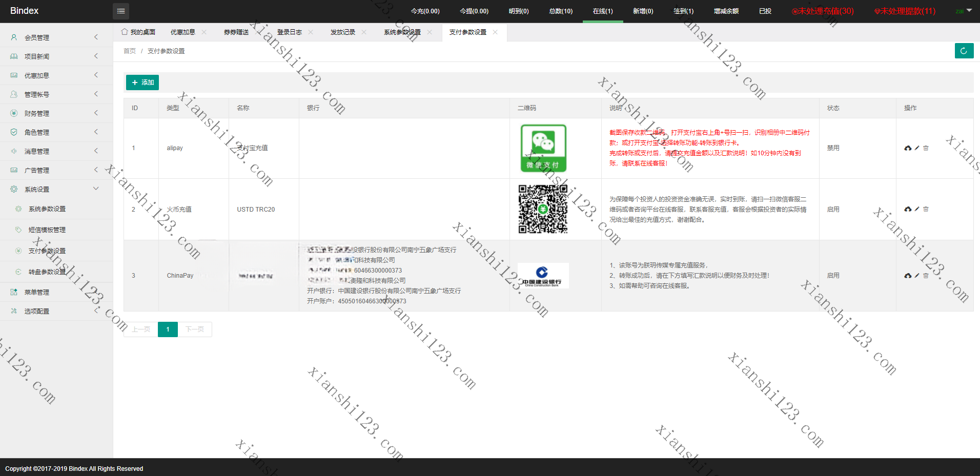Delete the ChinaPay row with trash icon
This screenshot has height=476, width=980.
926,276
